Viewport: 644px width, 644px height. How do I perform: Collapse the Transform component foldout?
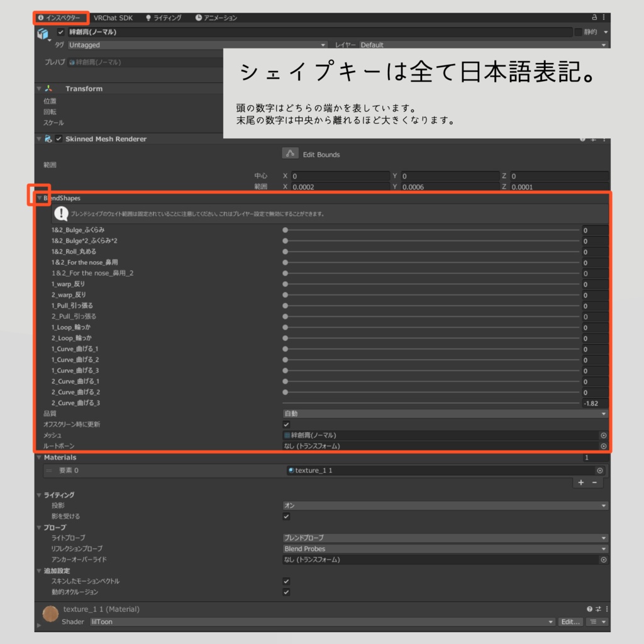[39, 88]
